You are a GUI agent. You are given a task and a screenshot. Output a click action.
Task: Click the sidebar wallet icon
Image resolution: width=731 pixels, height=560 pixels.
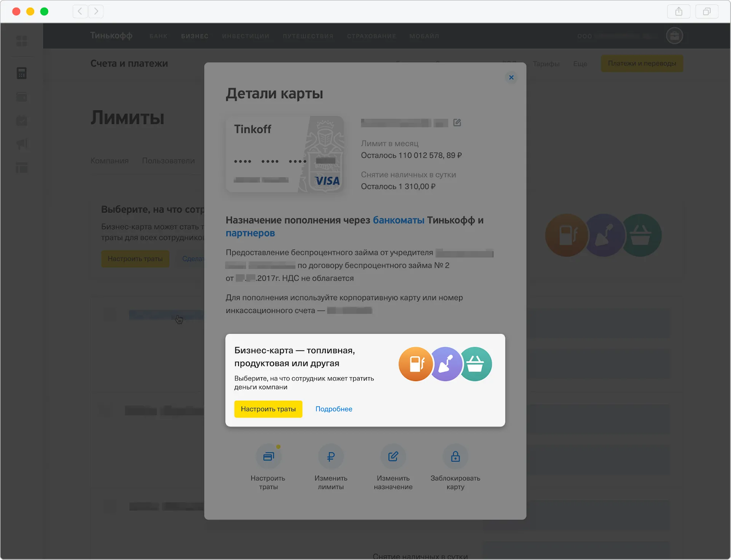tap(21, 97)
